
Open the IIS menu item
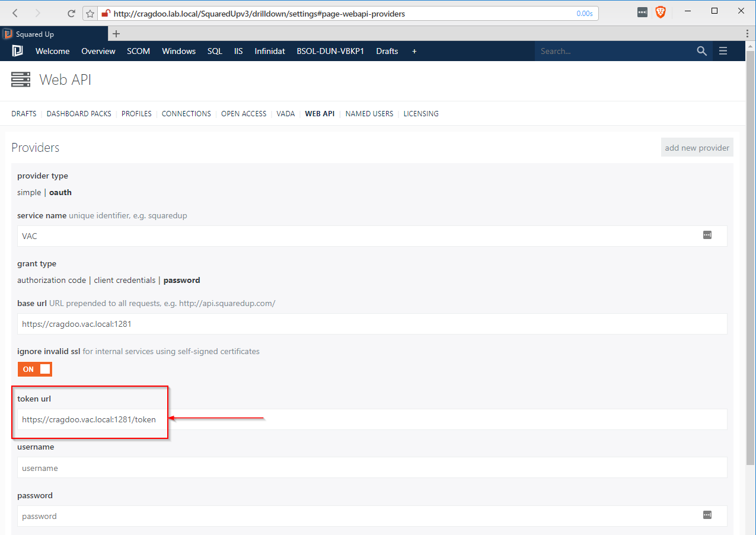pyautogui.click(x=238, y=51)
